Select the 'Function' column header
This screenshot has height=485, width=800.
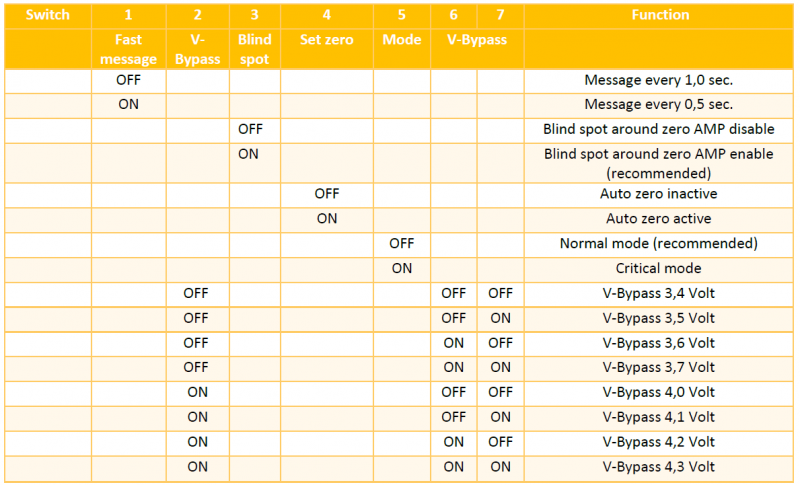coord(659,15)
